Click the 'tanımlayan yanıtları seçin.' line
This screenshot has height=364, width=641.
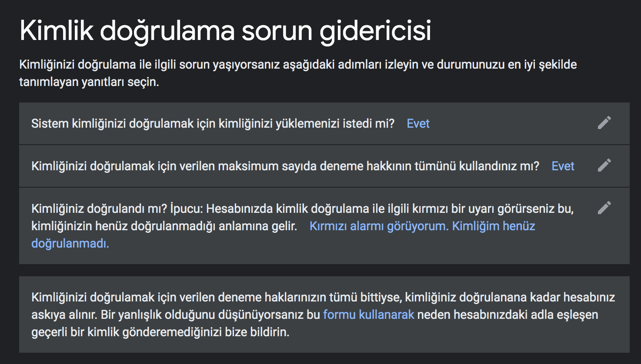[89, 82]
